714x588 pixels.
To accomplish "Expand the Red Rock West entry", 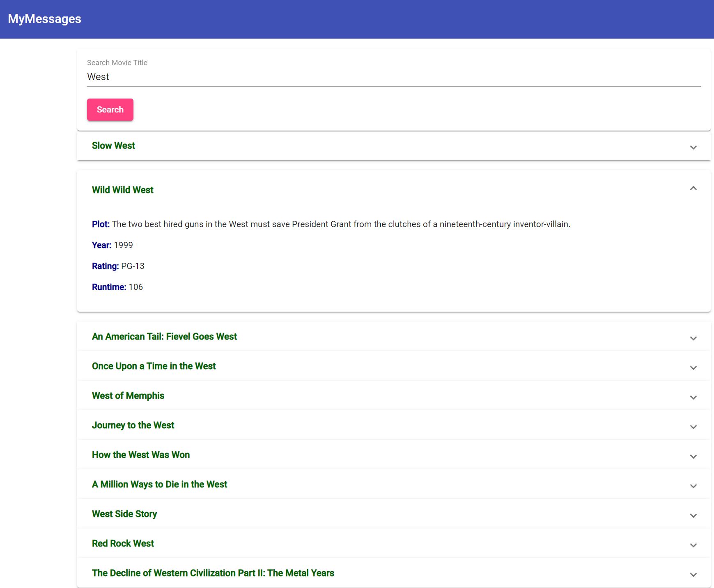I will click(x=693, y=545).
